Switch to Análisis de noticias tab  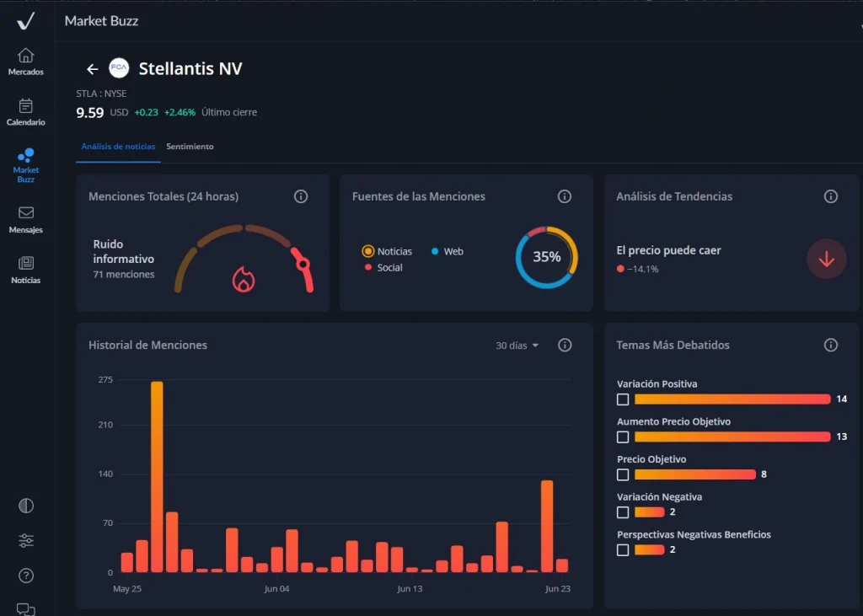point(118,147)
